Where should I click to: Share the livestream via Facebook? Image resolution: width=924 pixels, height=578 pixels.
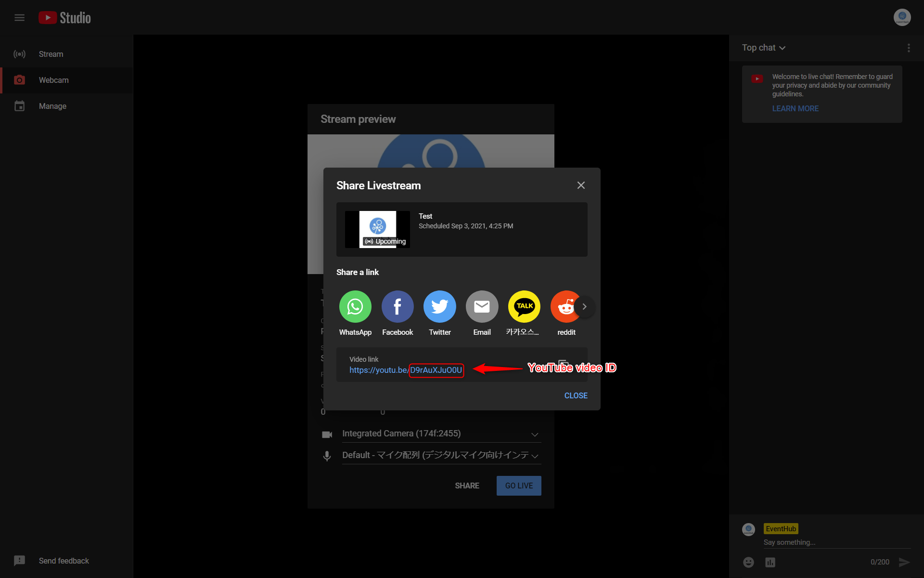(398, 307)
